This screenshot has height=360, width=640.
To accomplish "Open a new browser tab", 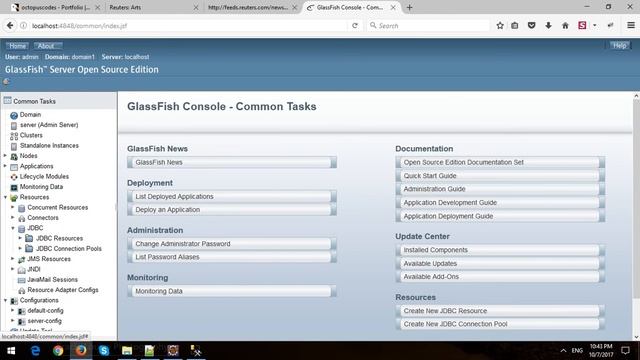I will [x=409, y=7].
